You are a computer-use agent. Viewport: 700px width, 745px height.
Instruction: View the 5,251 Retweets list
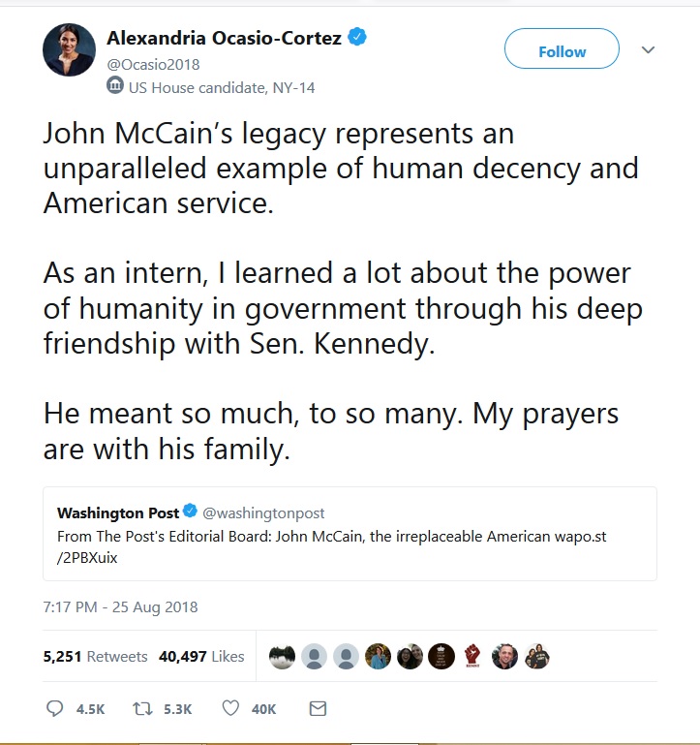tap(96, 657)
